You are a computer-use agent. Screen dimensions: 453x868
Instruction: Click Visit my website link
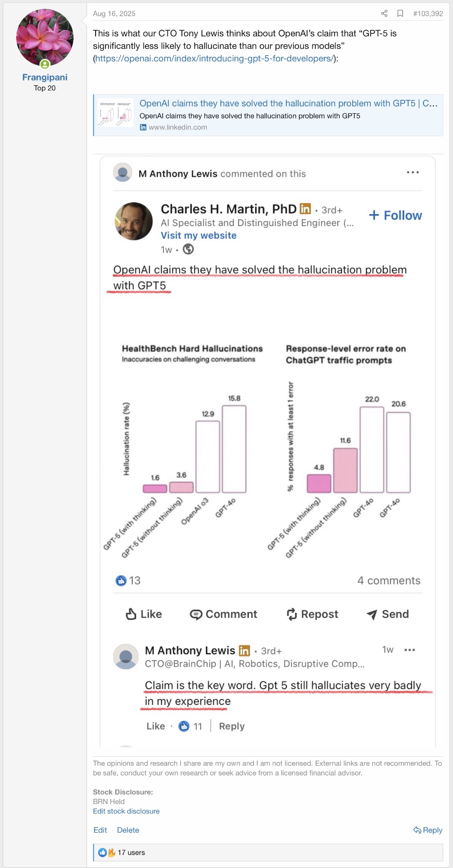[x=198, y=235]
